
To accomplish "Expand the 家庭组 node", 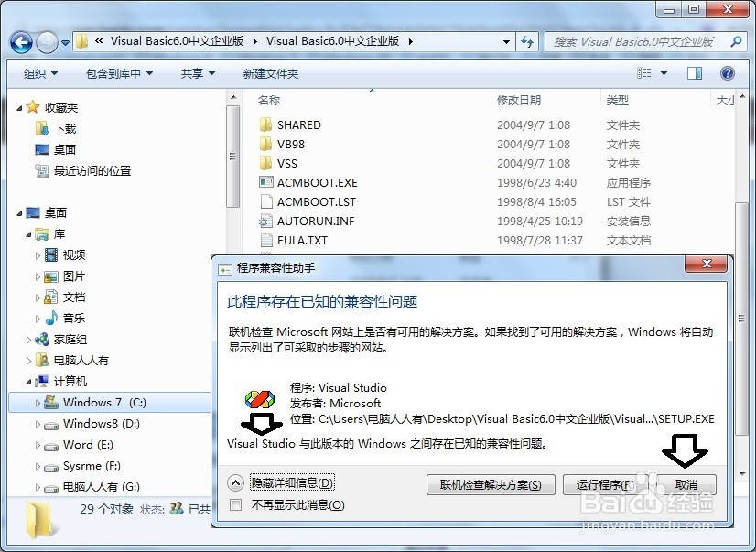I will tap(28, 340).
